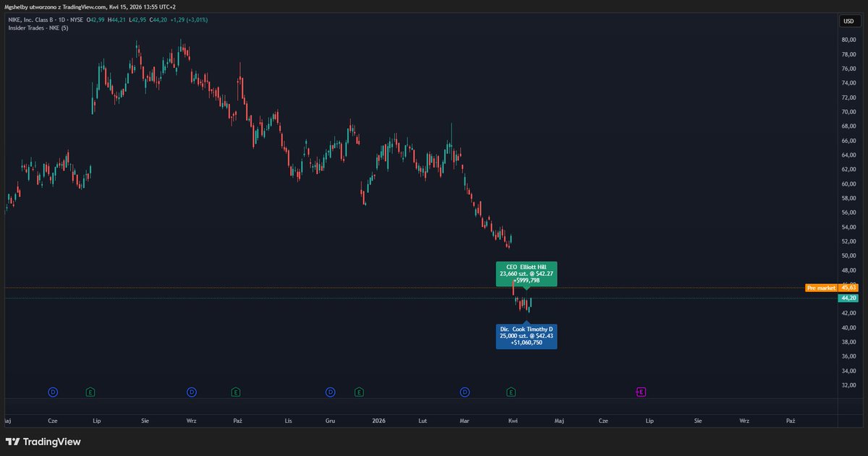868x456 pixels.
Task: Click the purple upcoming earnings marker
Action: coord(641,392)
